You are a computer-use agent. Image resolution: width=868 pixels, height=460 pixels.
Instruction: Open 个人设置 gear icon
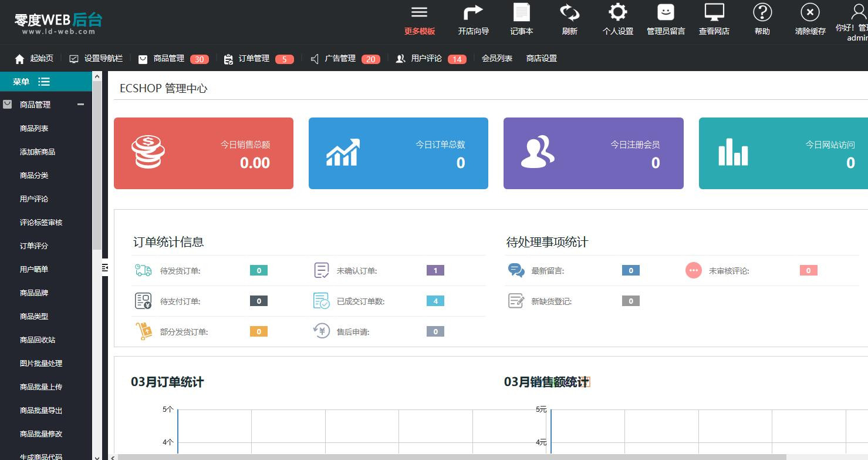click(617, 12)
